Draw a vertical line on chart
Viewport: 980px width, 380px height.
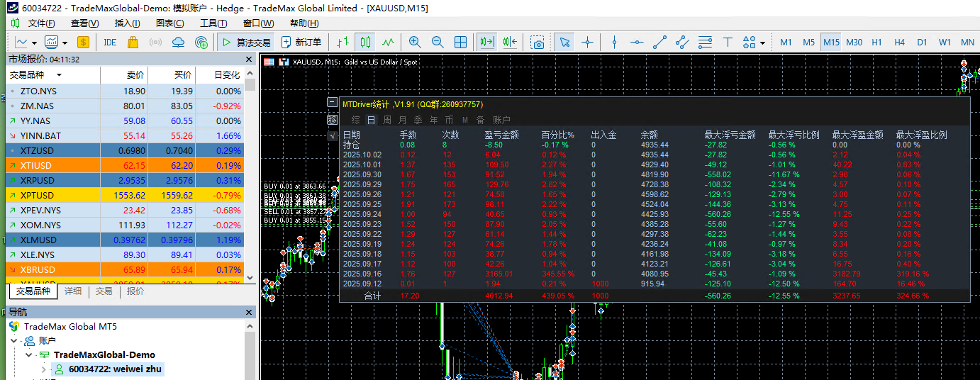click(614, 43)
